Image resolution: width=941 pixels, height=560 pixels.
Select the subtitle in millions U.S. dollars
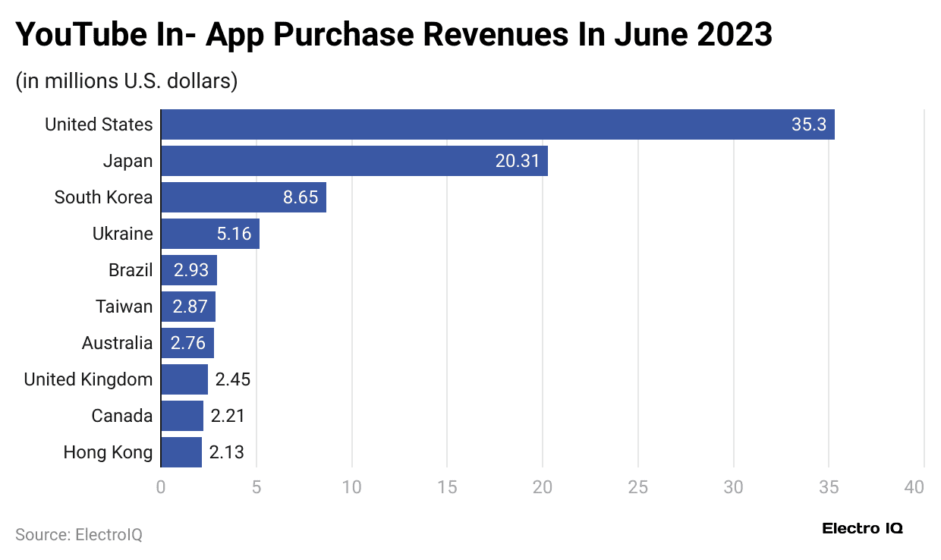click(126, 80)
